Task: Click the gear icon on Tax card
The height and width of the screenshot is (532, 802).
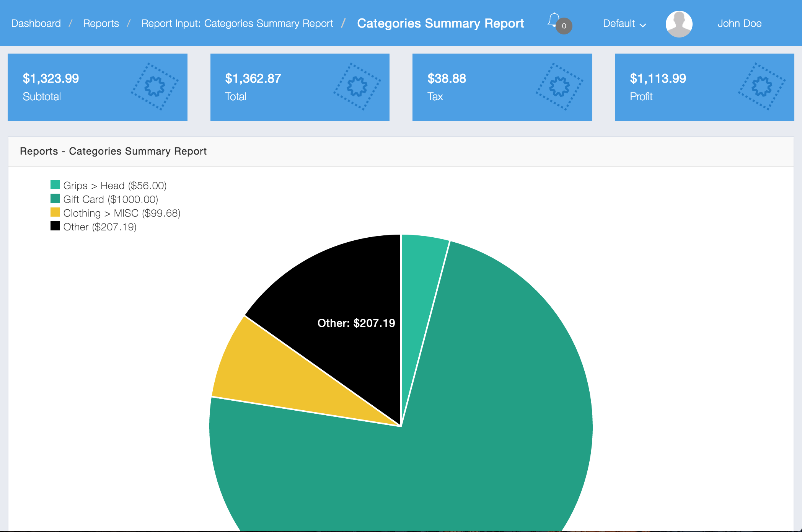Action: [559, 86]
